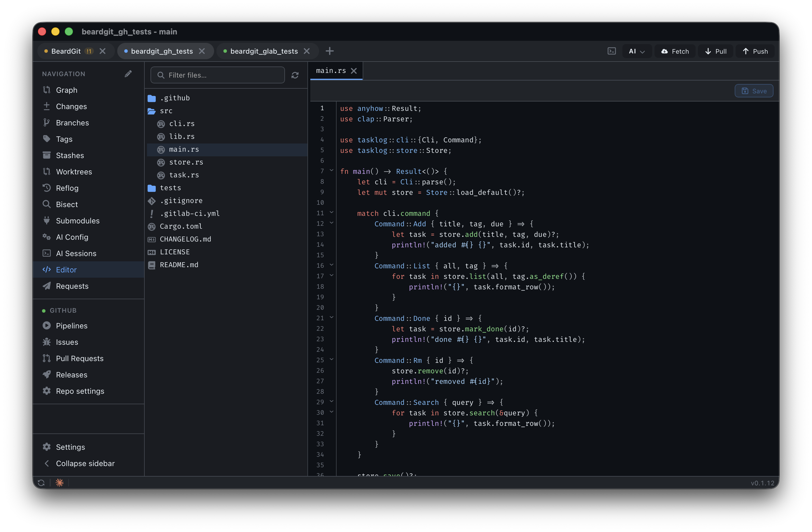
Task: Click the orange starburst icon in status bar
Action: pyautogui.click(x=60, y=483)
